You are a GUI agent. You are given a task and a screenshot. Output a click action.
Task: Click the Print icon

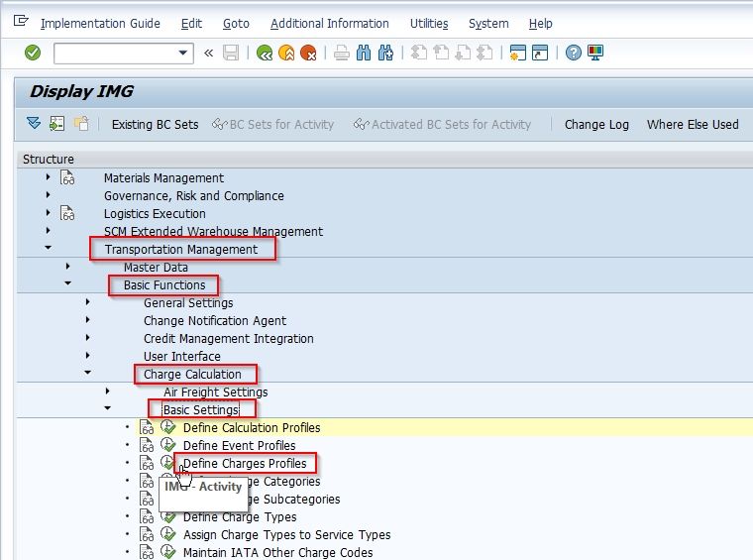(342, 53)
